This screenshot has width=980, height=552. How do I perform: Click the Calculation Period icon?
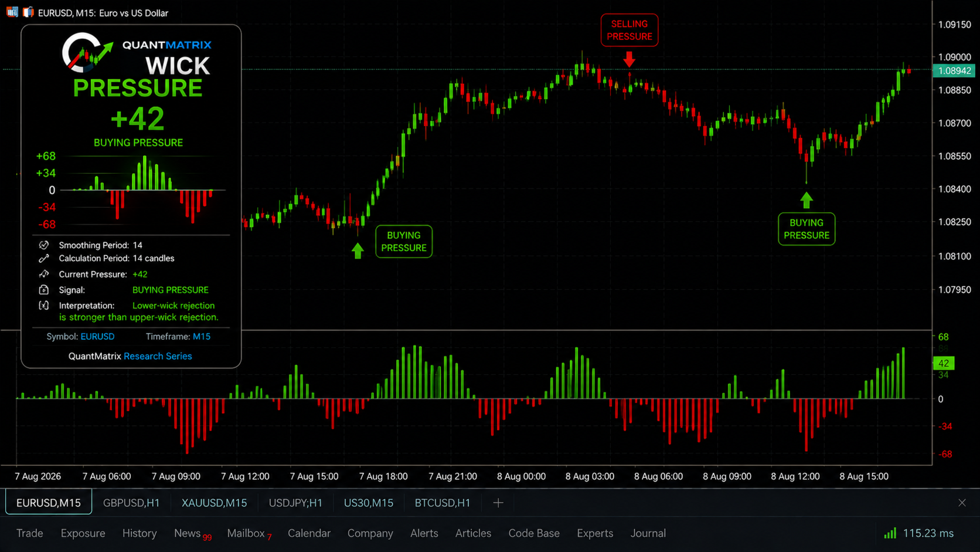(44, 259)
